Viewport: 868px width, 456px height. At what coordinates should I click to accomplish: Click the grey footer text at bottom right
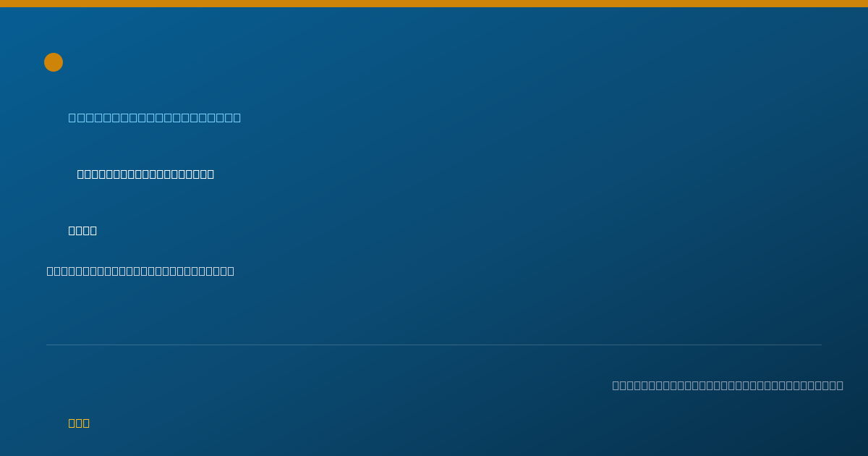point(728,385)
